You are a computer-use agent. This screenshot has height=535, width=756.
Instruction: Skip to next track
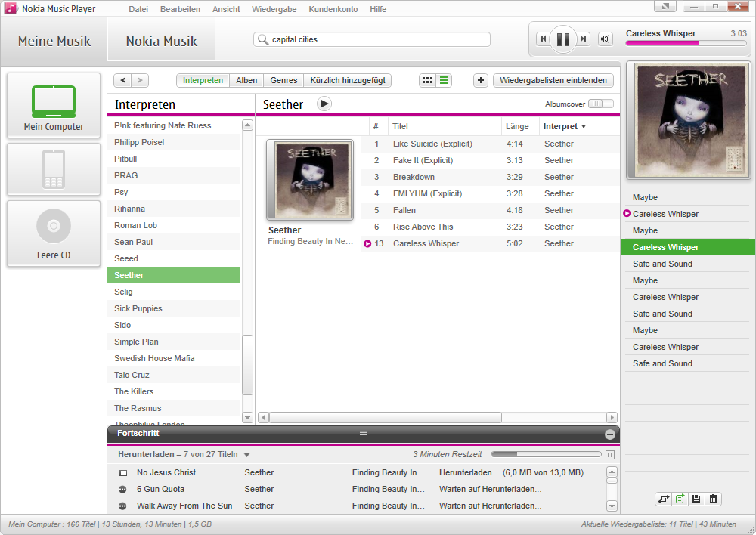[584, 39]
